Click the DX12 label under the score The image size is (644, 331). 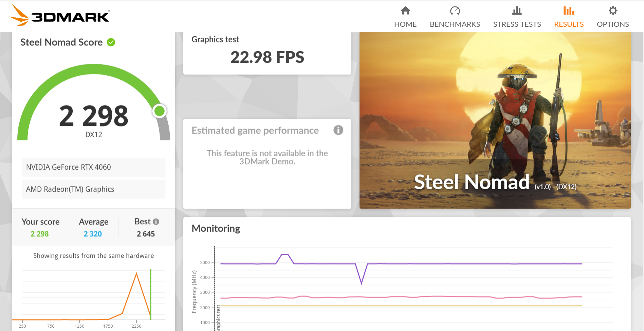coord(94,135)
